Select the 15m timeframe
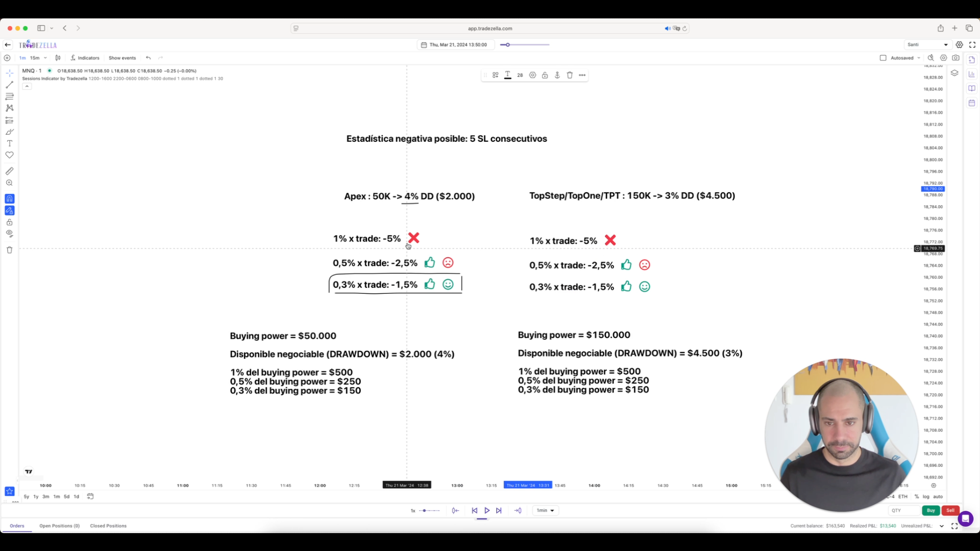 35,58
